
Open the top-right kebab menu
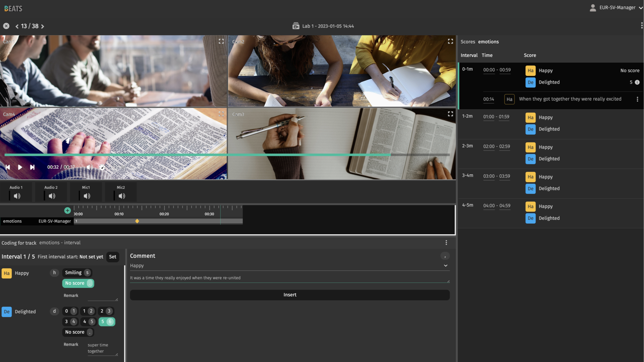click(x=641, y=25)
